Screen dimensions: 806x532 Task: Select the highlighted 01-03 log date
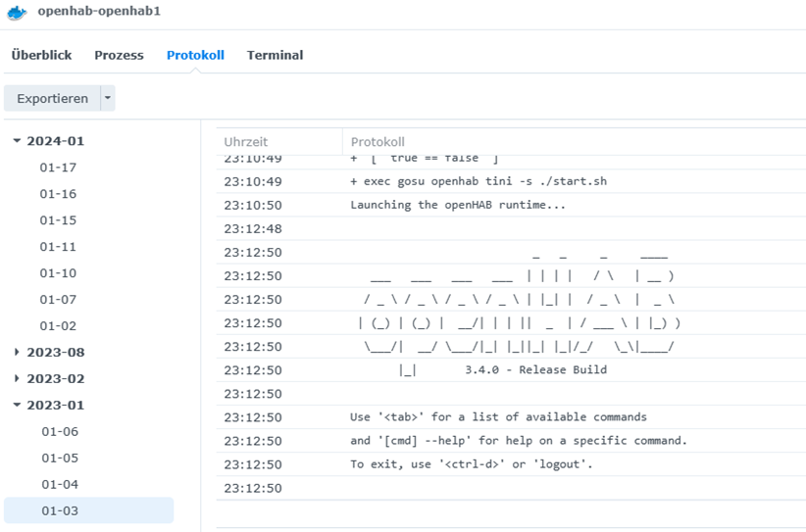[59, 510]
